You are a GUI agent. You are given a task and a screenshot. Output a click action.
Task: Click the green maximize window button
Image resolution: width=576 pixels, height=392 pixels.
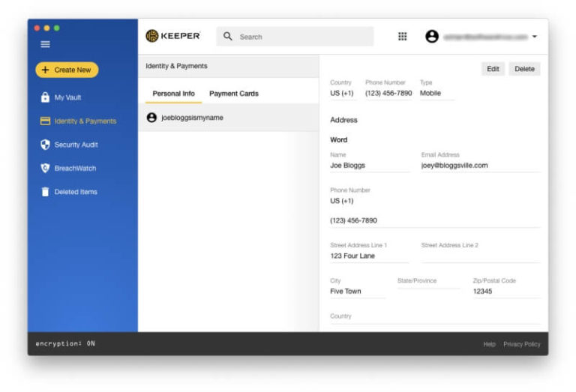click(x=57, y=28)
